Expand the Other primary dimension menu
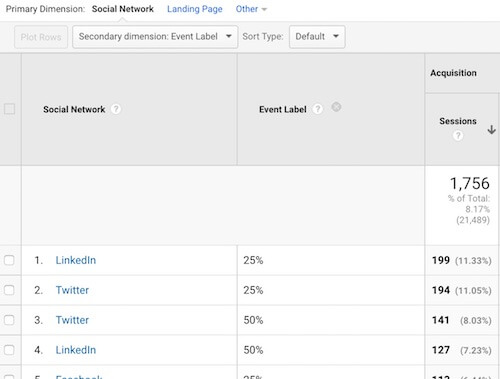Image resolution: width=500 pixels, height=379 pixels. coord(251,9)
